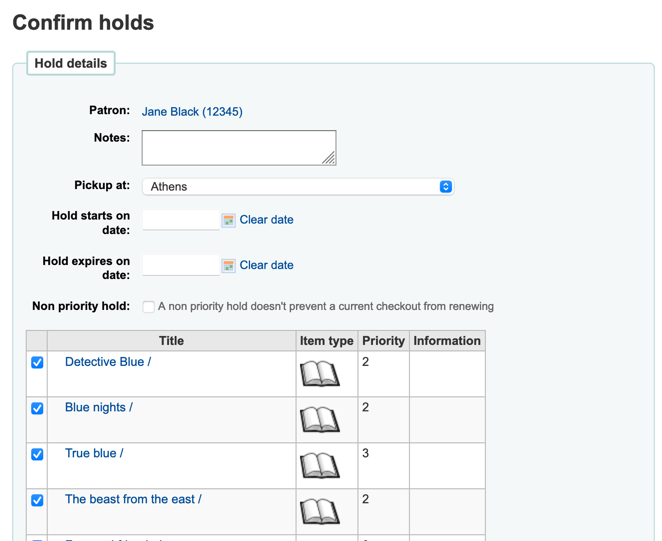Open the Detective Blue title link
Viewport: 662px width, 541px height.
click(x=107, y=362)
